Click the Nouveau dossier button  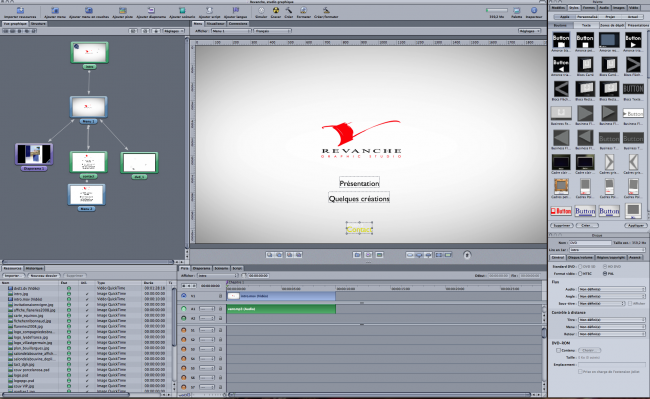pyautogui.click(x=44, y=276)
